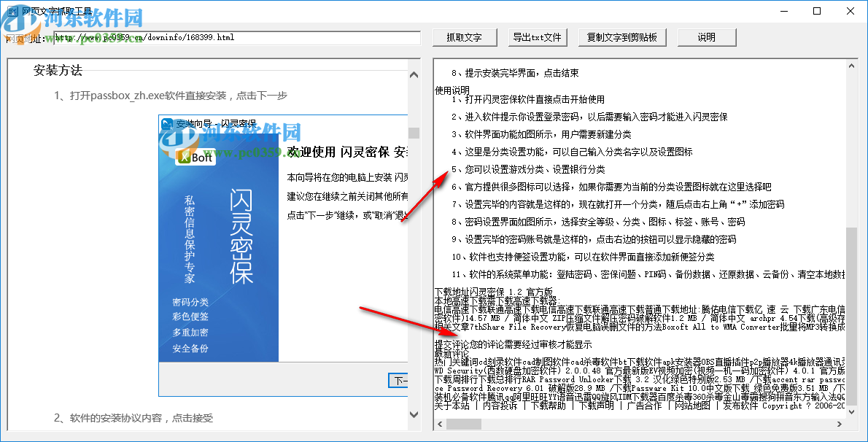Click the 抓取文字 (grab text) button
868x442 pixels.
click(x=465, y=36)
